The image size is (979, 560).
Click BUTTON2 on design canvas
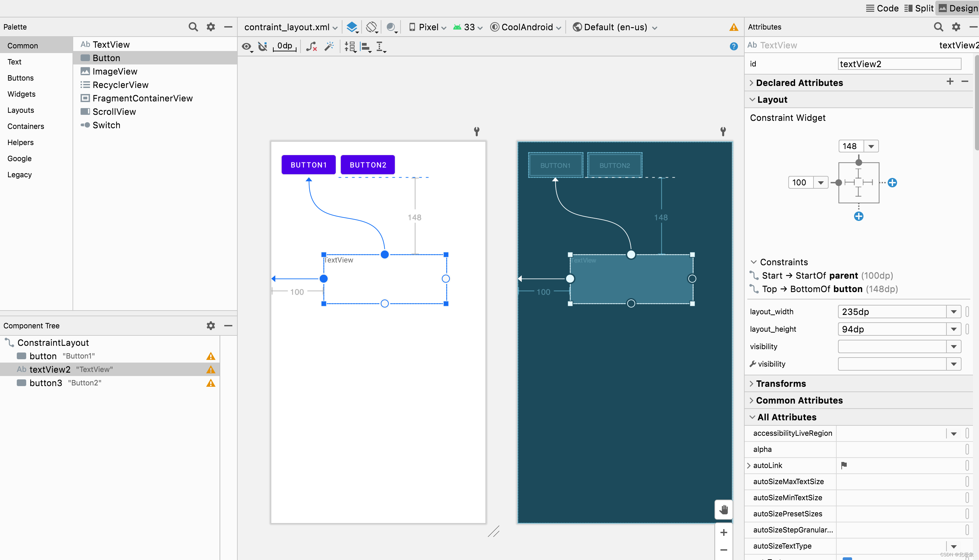(368, 165)
